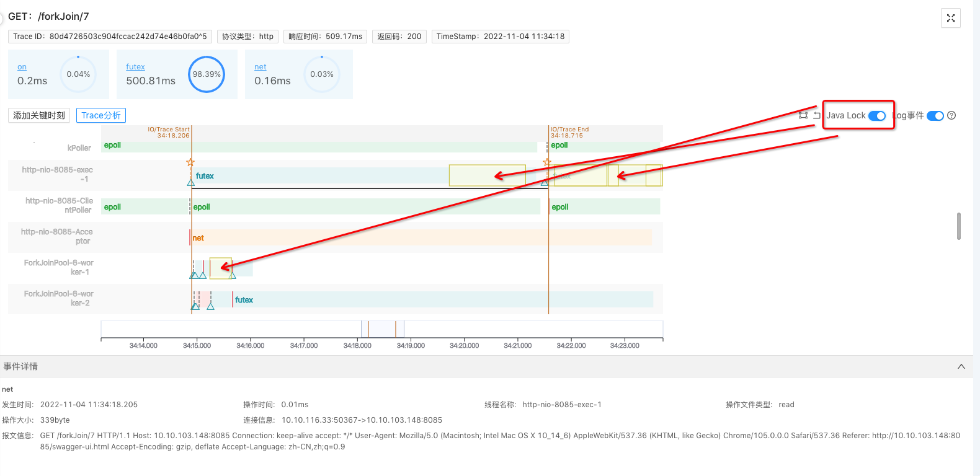Click the star marker at trace start
This screenshot has width=980, height=476.
pyautogui.click(x=190, y=162)
